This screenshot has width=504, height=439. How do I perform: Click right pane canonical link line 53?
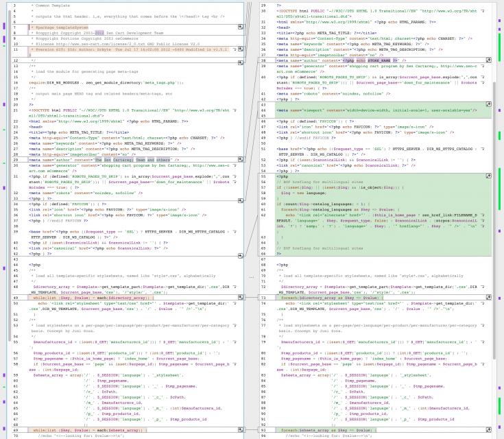(346, 165)
